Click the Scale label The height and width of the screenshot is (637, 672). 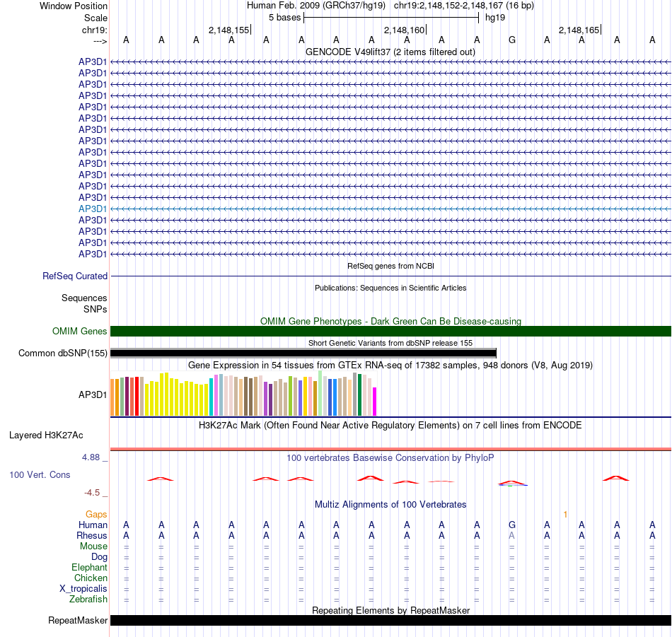pyautogui.click(x=95, y=18)
